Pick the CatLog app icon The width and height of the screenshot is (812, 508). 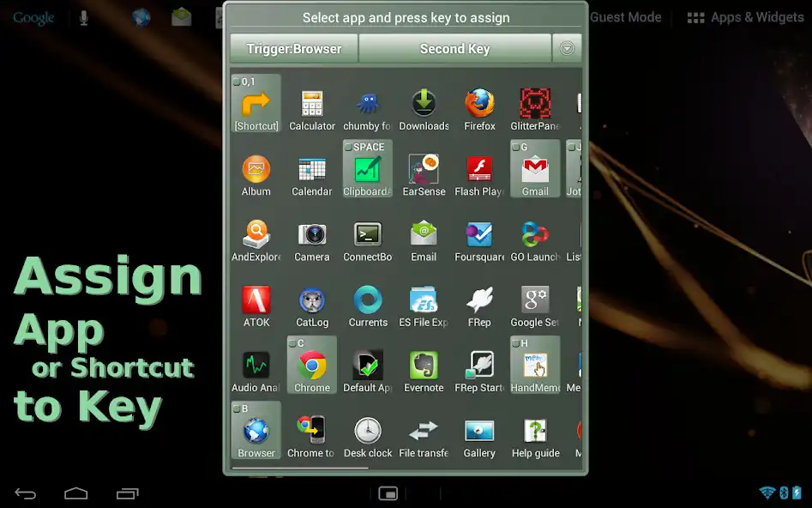(312, 301)
